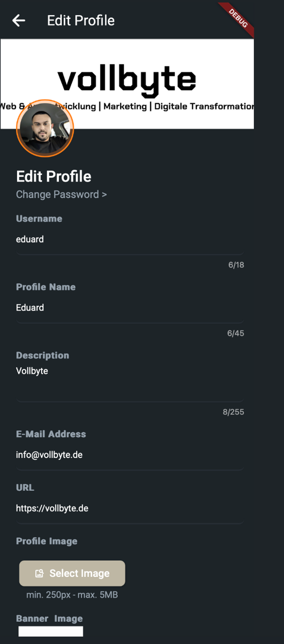284x644 pixels.
Task: Click the white Banner Image preview thumbnail
Action: 51,631
